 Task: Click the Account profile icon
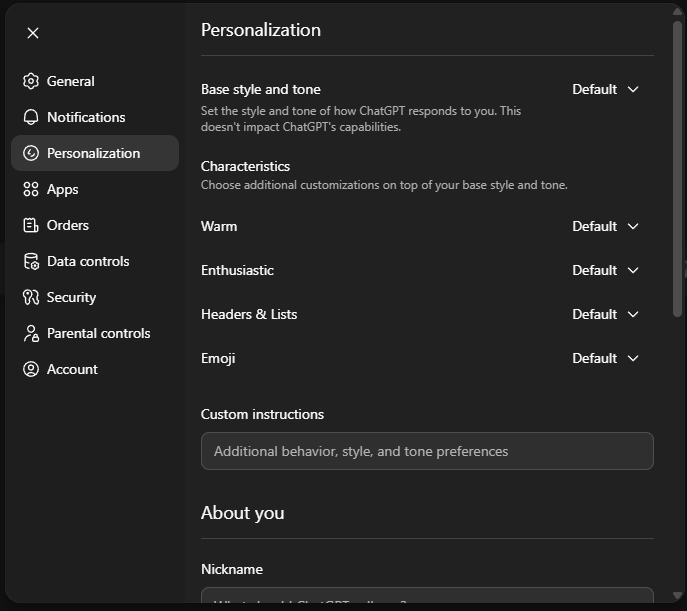[x=31, y=369]
